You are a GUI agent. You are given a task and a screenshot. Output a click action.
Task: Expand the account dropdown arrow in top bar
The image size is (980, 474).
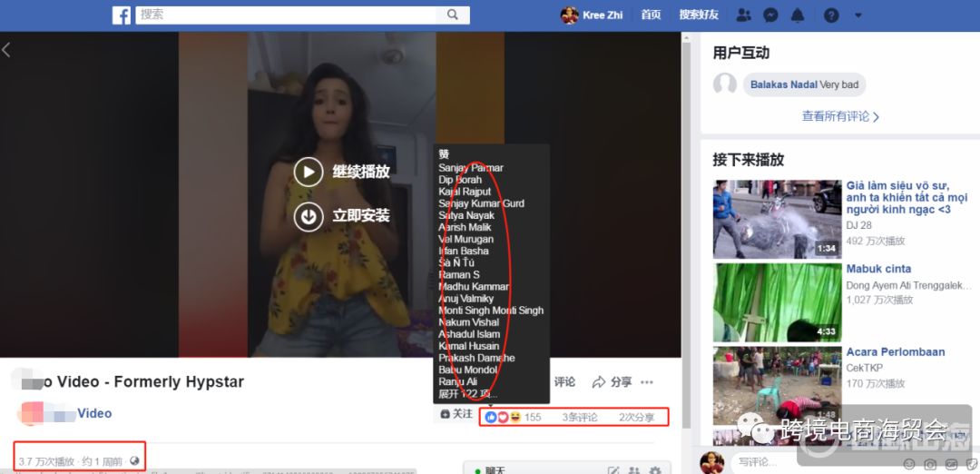pyautogui.click(x=858, y=15)
